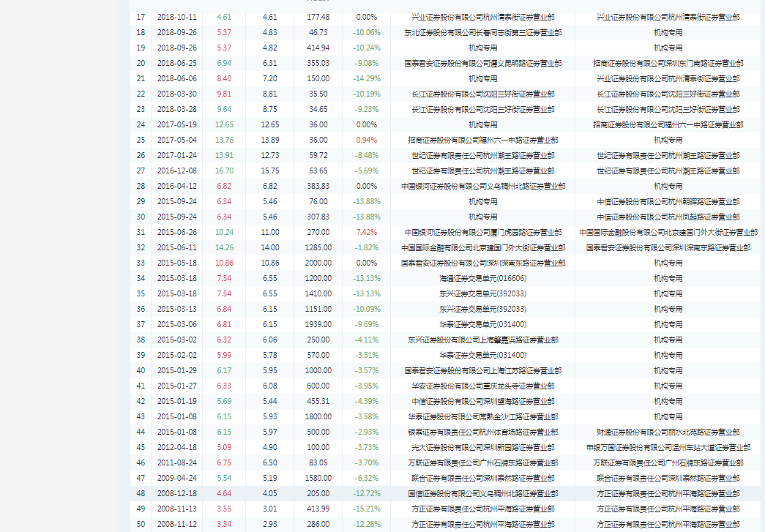Click buyer 国泰君安证券股份有限公司上海江苏路证券营业部
765x532 pixels.
[x=482, y=370]
